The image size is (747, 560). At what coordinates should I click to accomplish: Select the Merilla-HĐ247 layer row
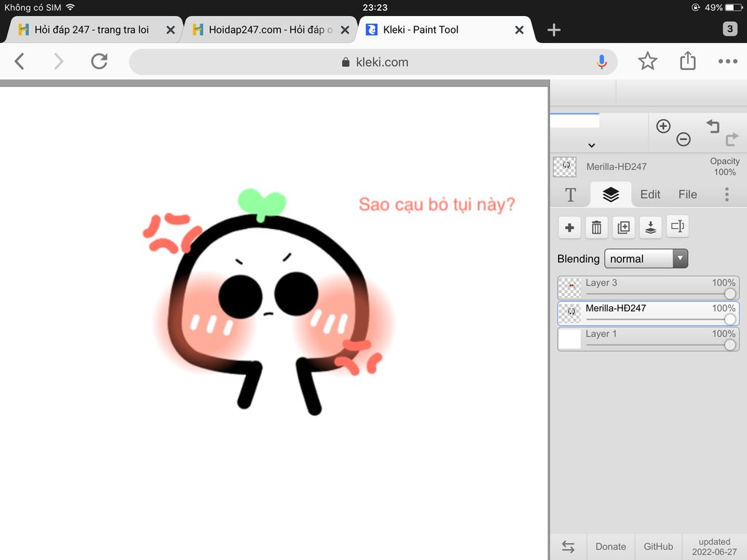pyautogui.click(x=649, y=314)
